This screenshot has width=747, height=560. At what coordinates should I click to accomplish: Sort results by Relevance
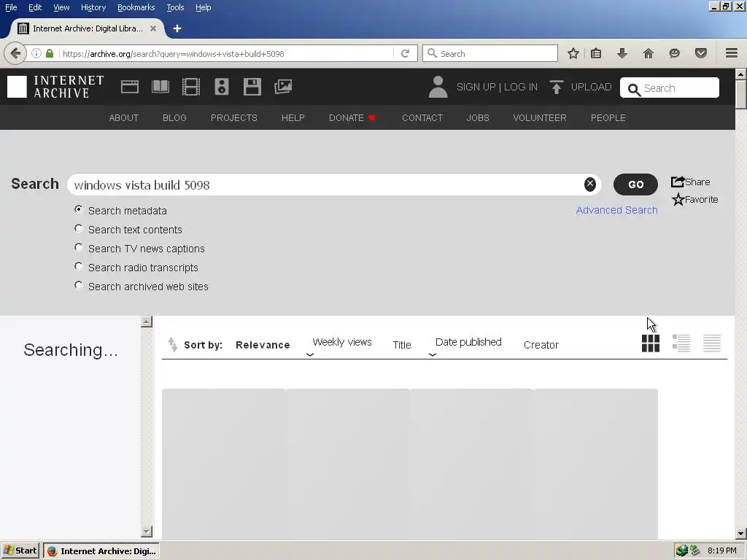tap(263, 345)
